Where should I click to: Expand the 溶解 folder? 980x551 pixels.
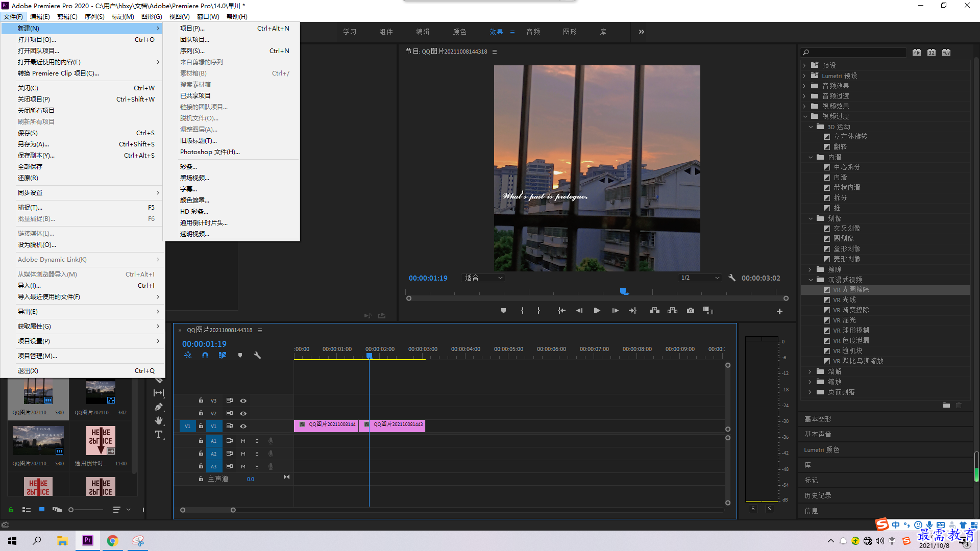[x=810, y=371]
